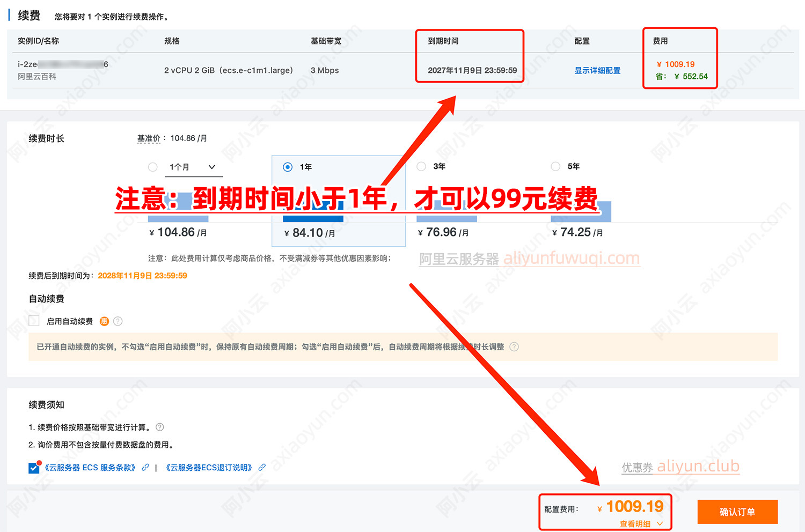
Task: Open the 云服务器ECS退订说明 link
Action: pyautogui.click(x=209, y=468)
